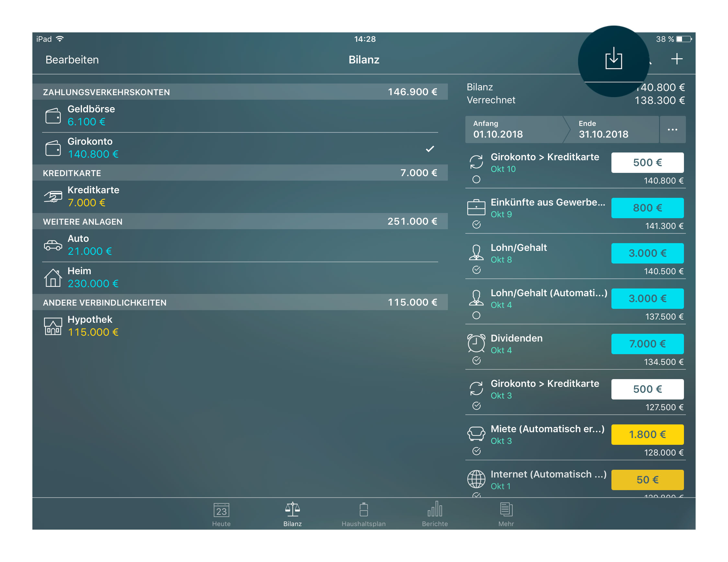This screenshot has height=562, width=728.
Task: Select the Hypothek 115.000 € account
Action: (240, 326)
